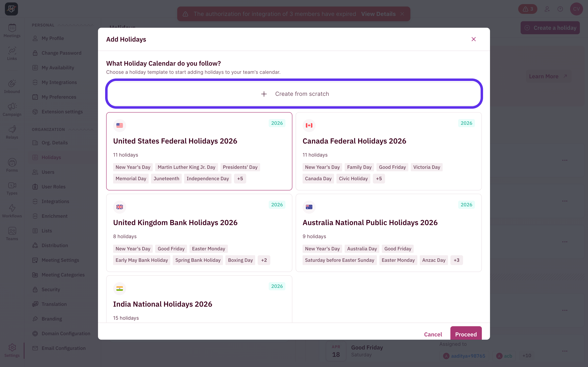
Task: Close the Add Holidays dialog with X
Action: pos(473,39)
